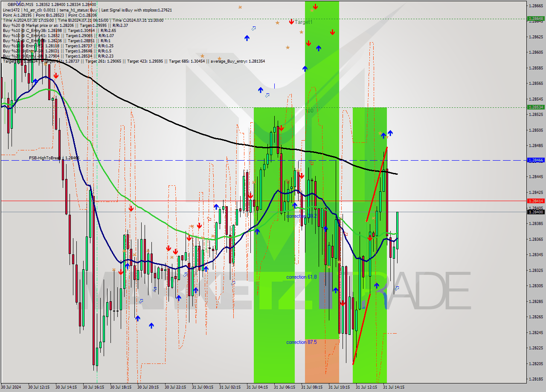Click the '31 Jul 02:15' time label

tap(230, 387)
